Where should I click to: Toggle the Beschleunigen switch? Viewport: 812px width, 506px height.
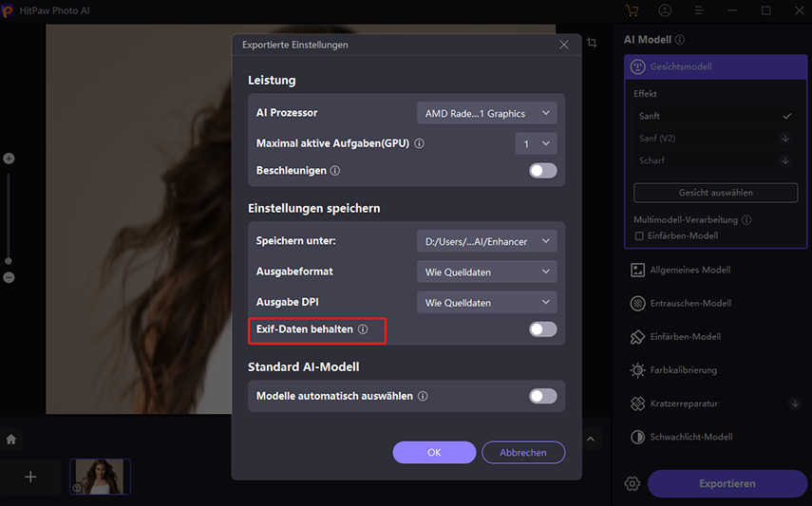pyautogui.click(x=542, y=170)
